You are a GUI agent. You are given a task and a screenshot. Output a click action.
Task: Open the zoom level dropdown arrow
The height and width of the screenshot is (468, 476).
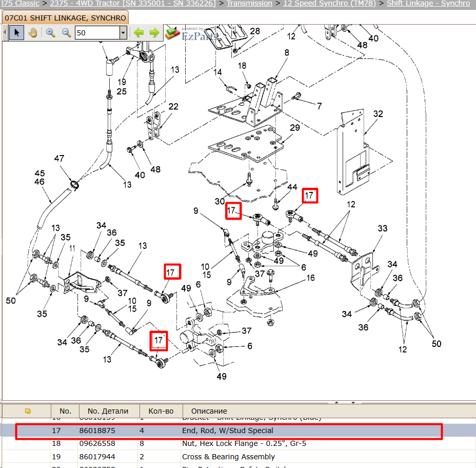123,32
